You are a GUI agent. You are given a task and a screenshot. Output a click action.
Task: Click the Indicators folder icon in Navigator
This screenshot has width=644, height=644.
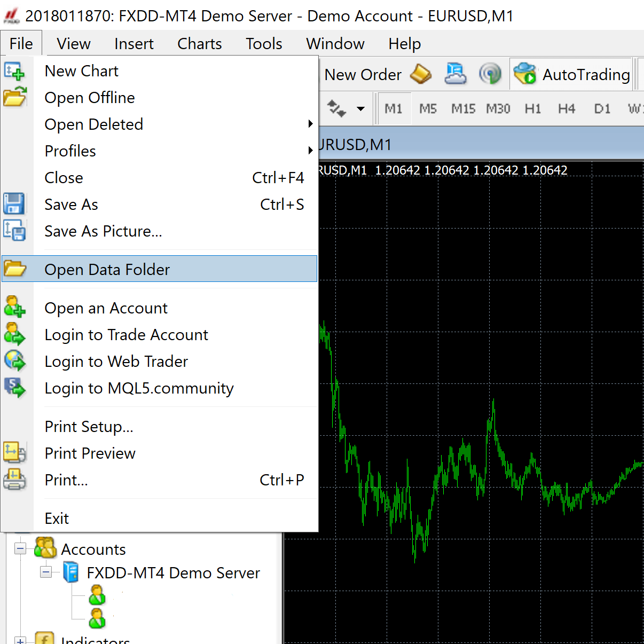tap(45, 638)
